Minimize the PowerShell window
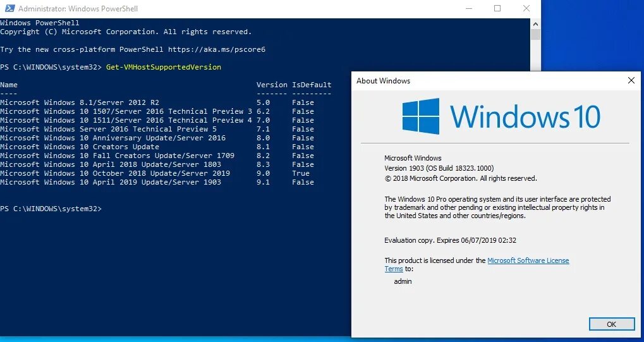This screenshot has height=342, width=644. [469, 8]
